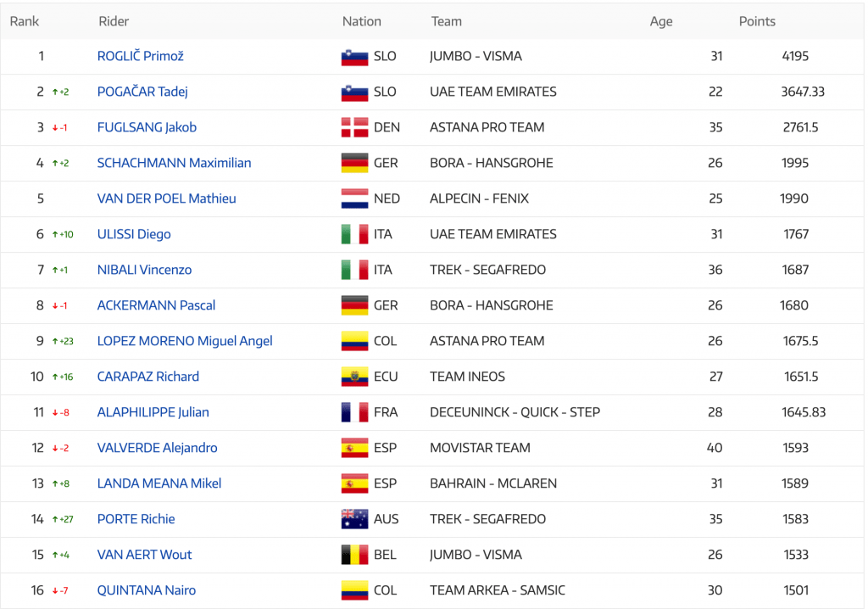The height and width of the screenshot is (609, 868).
Task: Open POGAČAR Tadej's rider profile
Action: click(142, 92)
